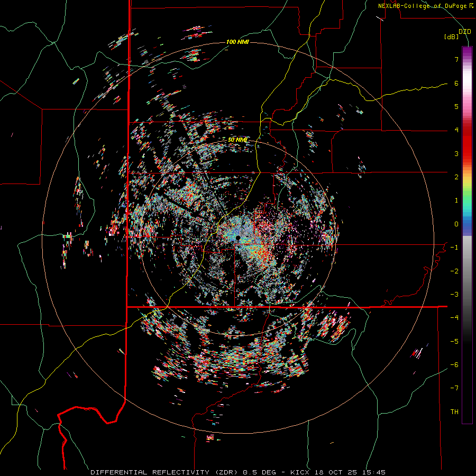This screenshot has width=476, height=476.
Task: Click the 1 value on the color scale
Action: point(456,200)
